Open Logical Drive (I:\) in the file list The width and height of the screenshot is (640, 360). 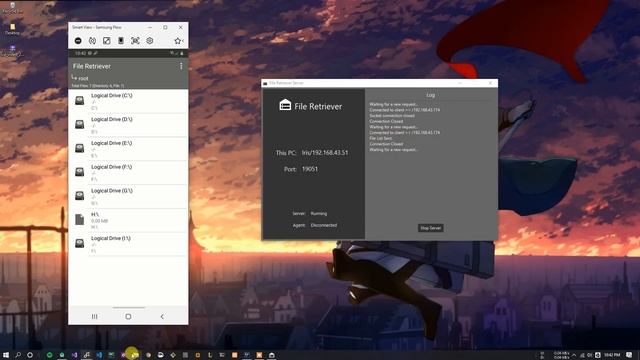coord(128,244)
